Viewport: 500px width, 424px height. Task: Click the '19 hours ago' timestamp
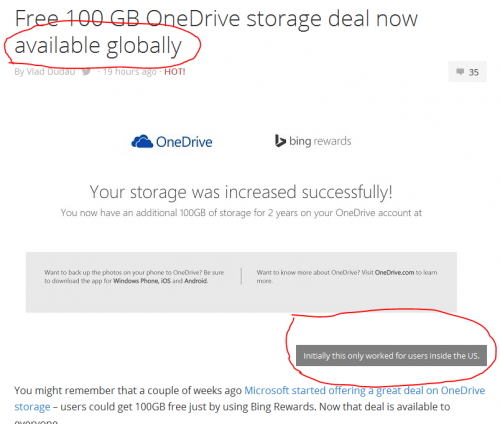[x=130, y=72]
